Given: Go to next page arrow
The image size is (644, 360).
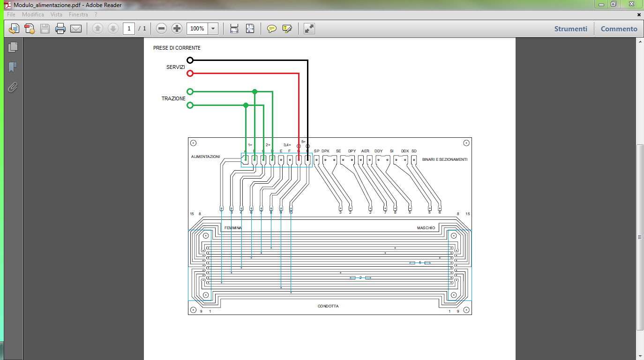Looking at the screenshot, I should click(113, 29).
